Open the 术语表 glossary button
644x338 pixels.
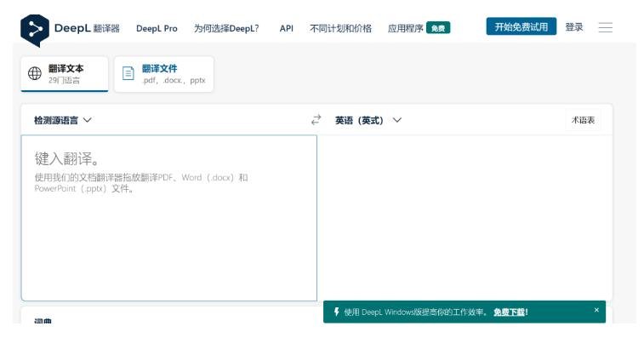point(583,120)
